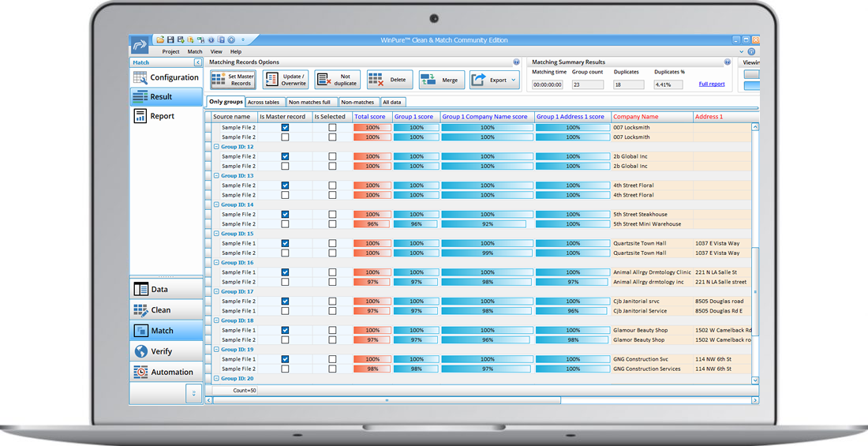Switch to the Non matches full tab
868x446 pixels.
click(x=309, y=102)
